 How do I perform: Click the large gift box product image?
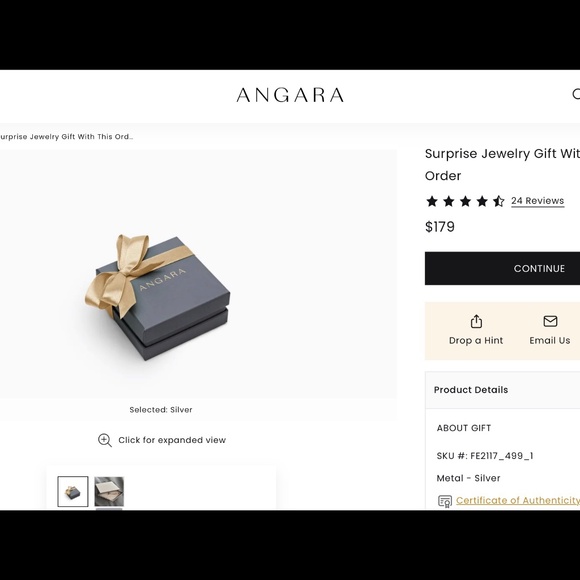tap(158, 297)
